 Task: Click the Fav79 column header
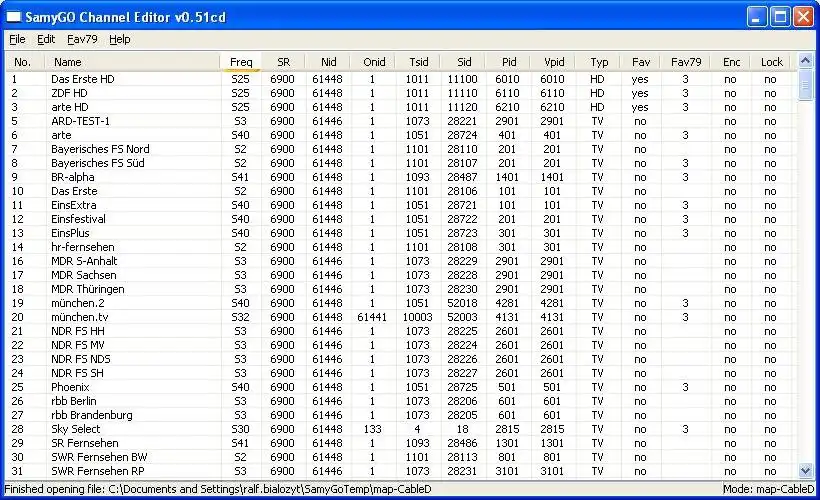coord(686,62)
